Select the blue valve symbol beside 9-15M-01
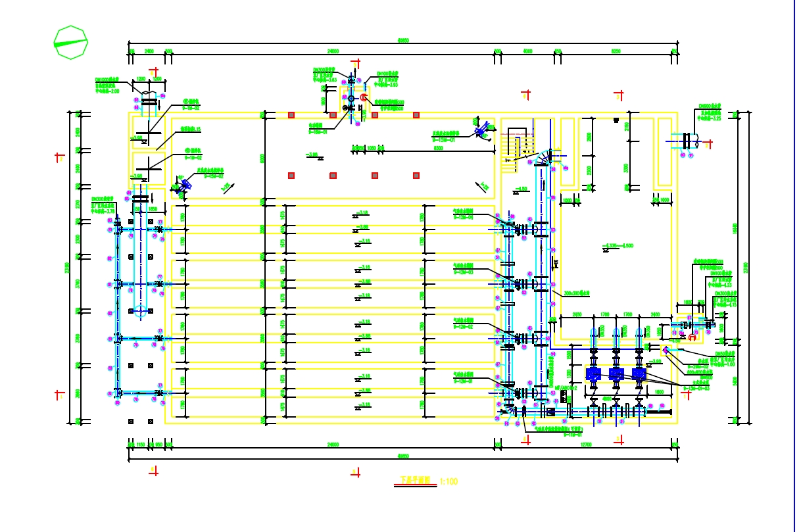 (x=481, y=131)
